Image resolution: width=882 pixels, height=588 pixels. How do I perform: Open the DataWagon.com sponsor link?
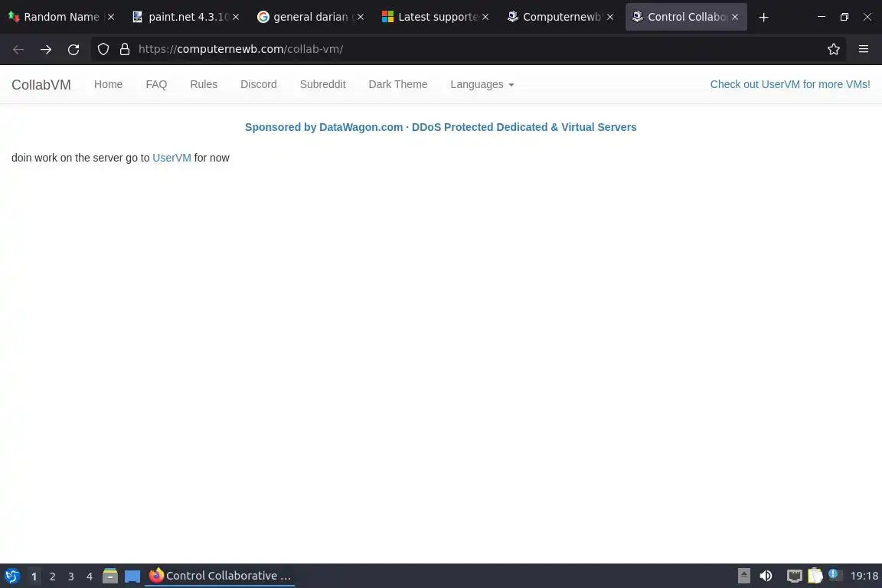point(440,127)
